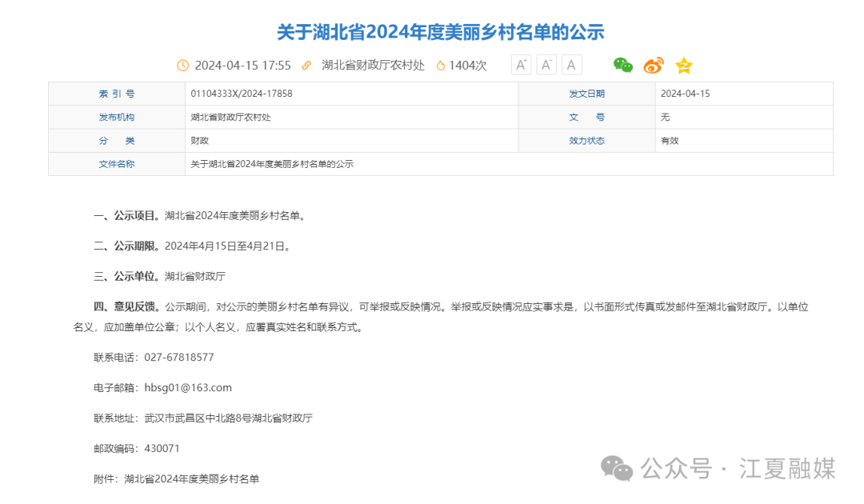Click the 财政 category value
The width and height of the screenshot is (864, 504).
[x=199, y=141]
